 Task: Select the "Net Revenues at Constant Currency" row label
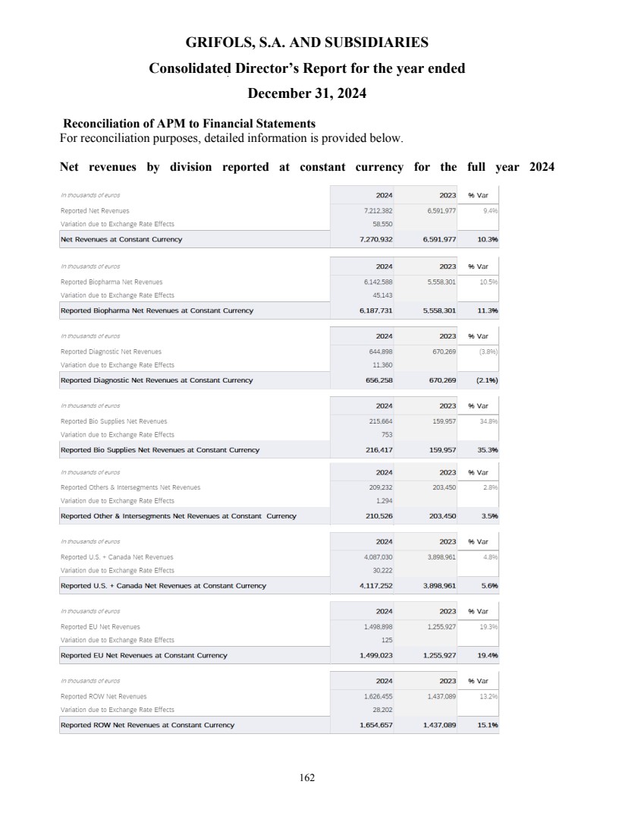point(121,239)
